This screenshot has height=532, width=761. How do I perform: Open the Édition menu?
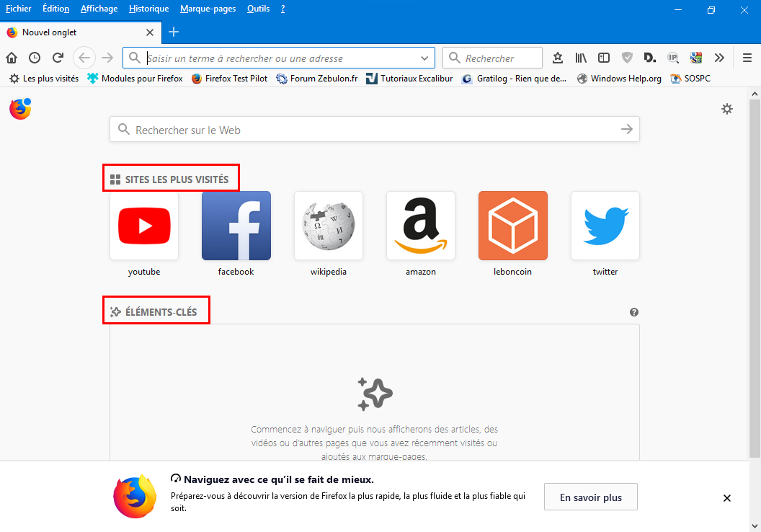(x=55, y=9)
